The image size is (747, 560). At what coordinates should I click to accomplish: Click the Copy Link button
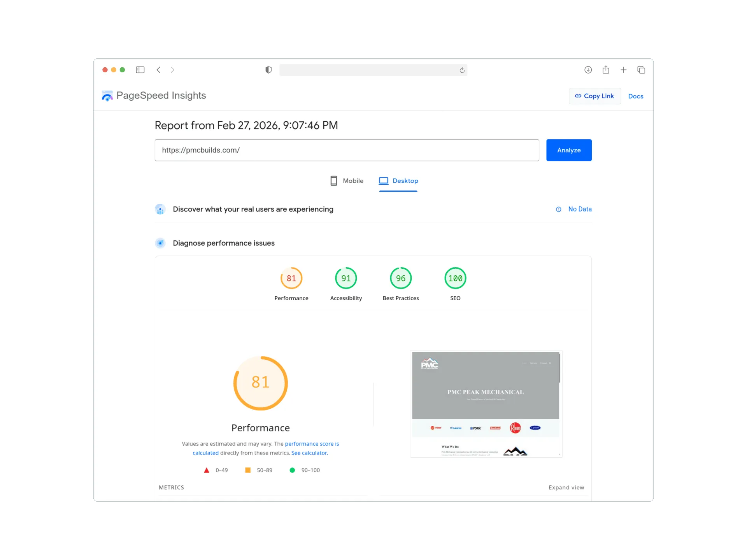click(594, 96)
